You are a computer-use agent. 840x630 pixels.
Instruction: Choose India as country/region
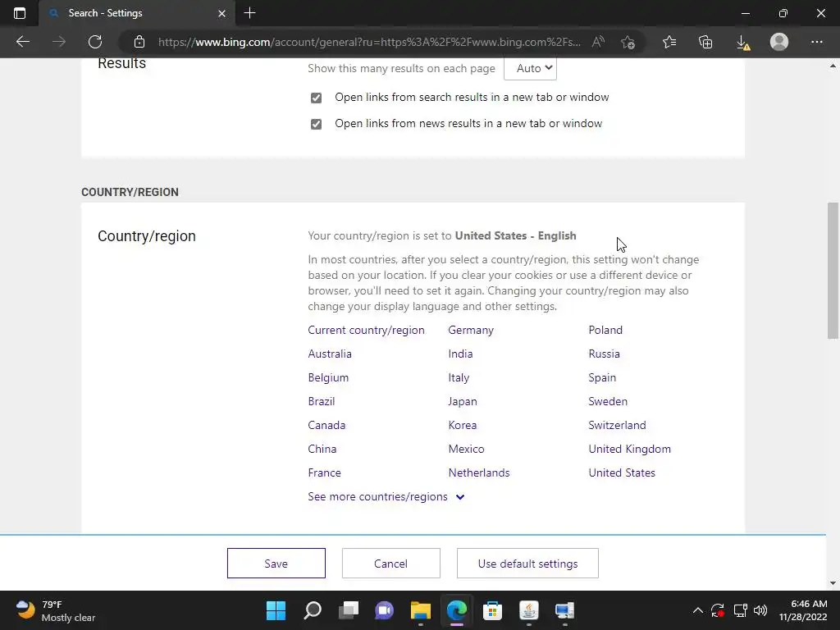pos(460,354)
